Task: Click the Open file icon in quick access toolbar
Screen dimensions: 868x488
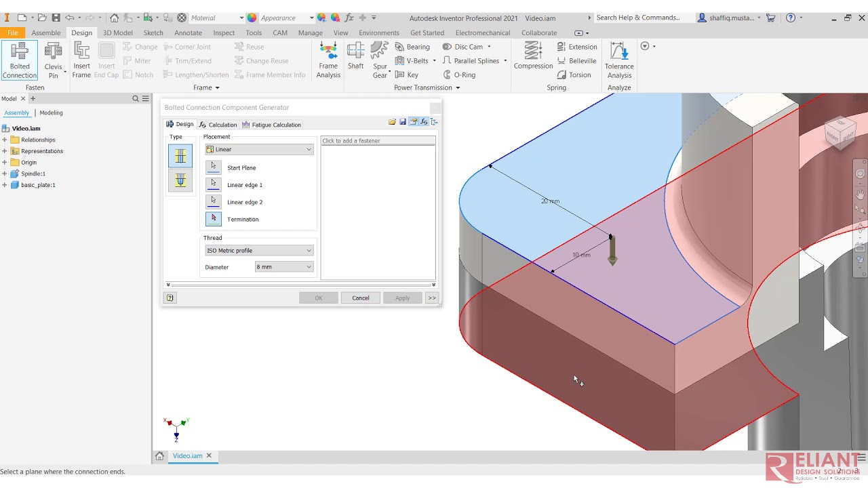Action: tap(42, 18)
